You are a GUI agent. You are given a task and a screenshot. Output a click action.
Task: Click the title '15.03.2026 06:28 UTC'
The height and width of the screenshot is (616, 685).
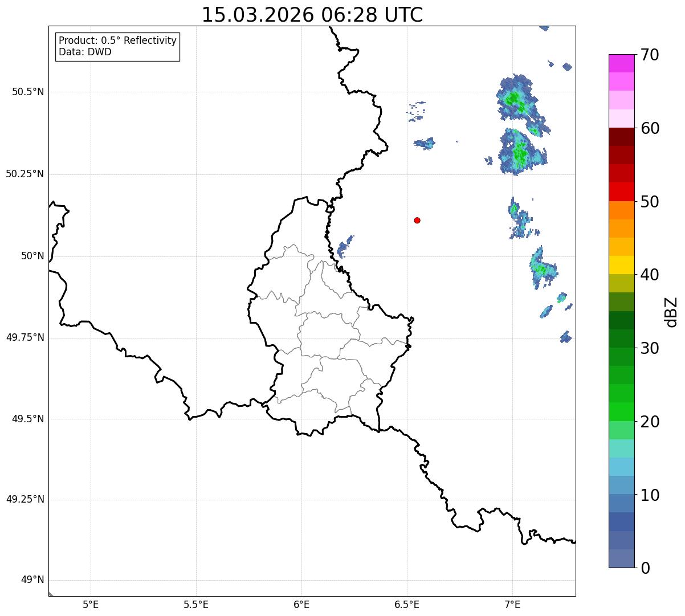(x=312, y=15)
